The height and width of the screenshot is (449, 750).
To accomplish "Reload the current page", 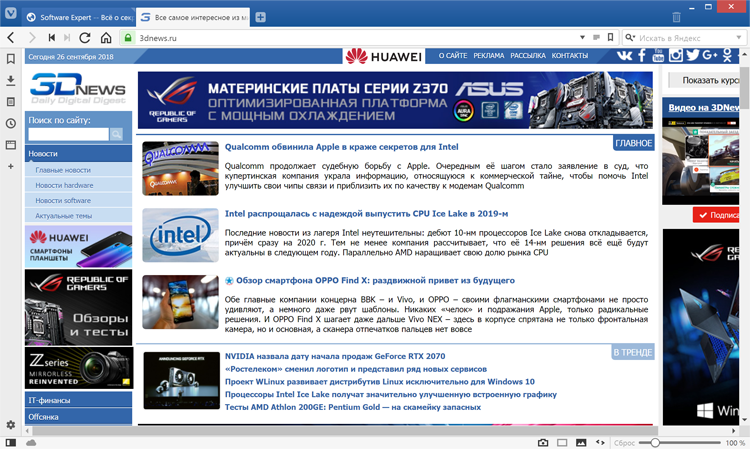I will pyautogui.click(x=85, y=37).
